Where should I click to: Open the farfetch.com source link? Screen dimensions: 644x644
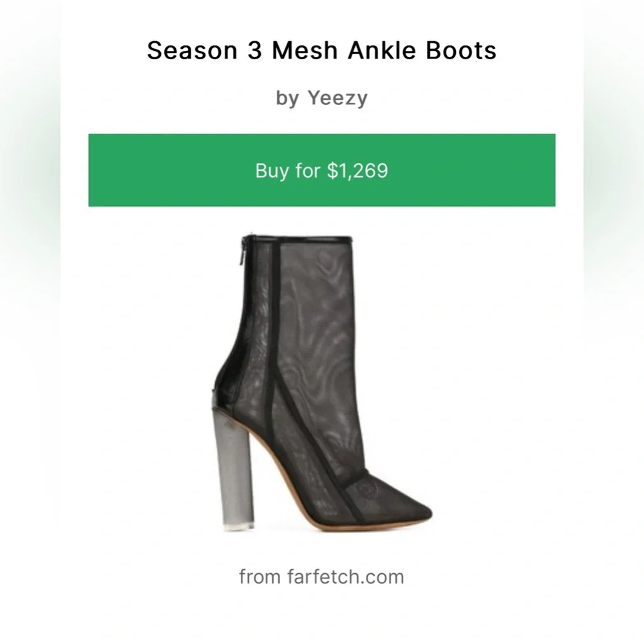pyautogui.click(x=321, y=576)
